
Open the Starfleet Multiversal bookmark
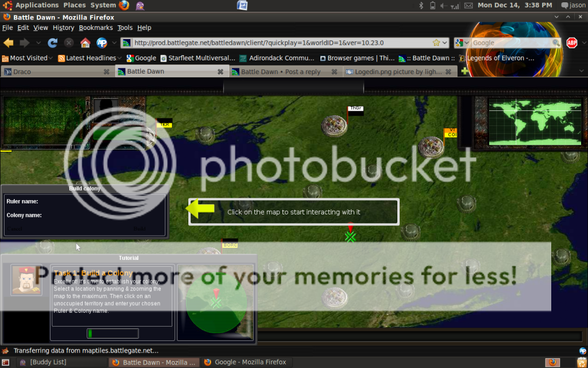[198, 58]
